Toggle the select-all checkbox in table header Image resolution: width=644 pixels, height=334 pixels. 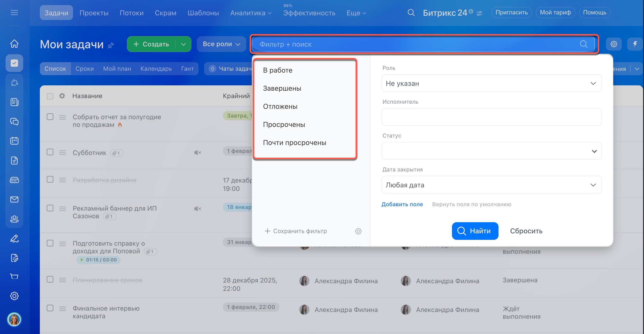50,96
